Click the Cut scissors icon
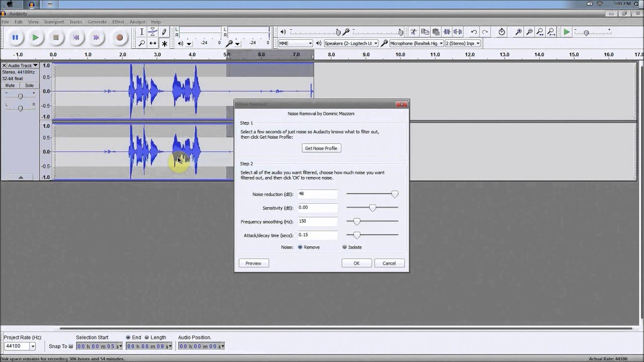 pyautogui.click(x=414, y=32)
